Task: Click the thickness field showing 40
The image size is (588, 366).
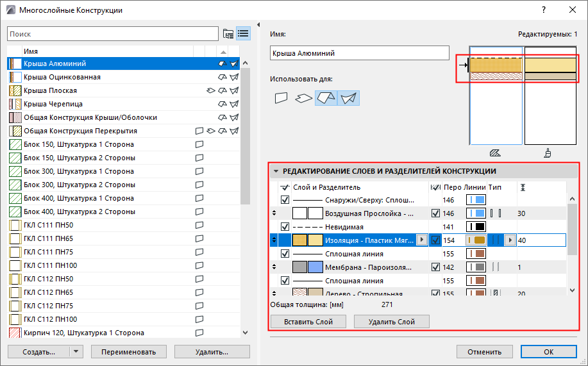Action: point(541,240)
